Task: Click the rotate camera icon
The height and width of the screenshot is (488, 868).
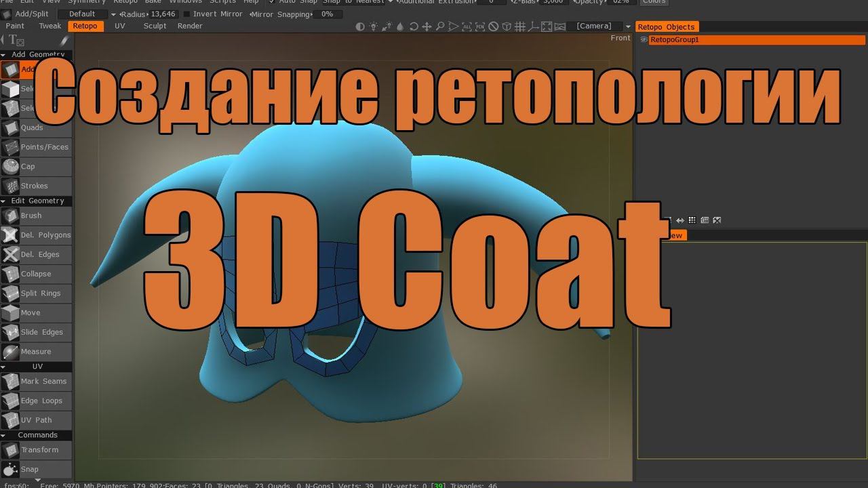Action: pyautogui.click(x=414, y=27)
